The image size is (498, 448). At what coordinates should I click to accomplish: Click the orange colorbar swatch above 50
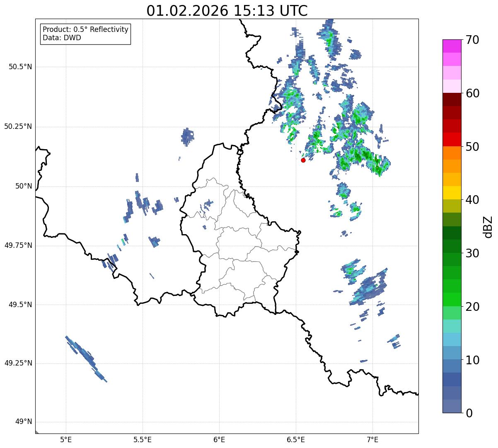pos(452,153)
